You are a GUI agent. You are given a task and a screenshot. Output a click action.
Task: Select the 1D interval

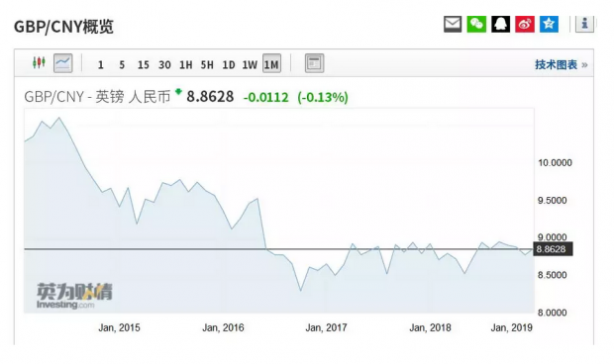[x=229, y=64]
